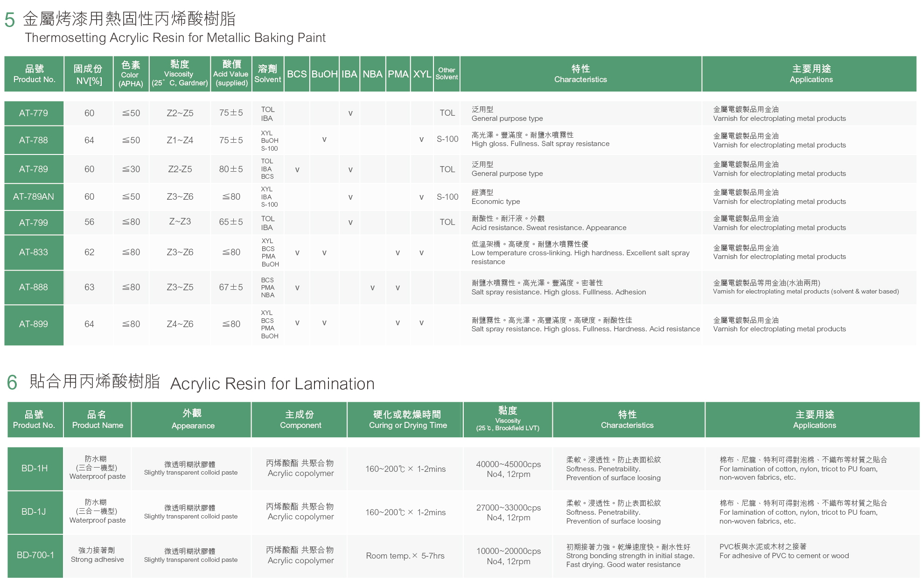This screenshot has height=588, width=921.
Task: Click the NBA checkmark in AT-888 row
Action: coord(372,287)
